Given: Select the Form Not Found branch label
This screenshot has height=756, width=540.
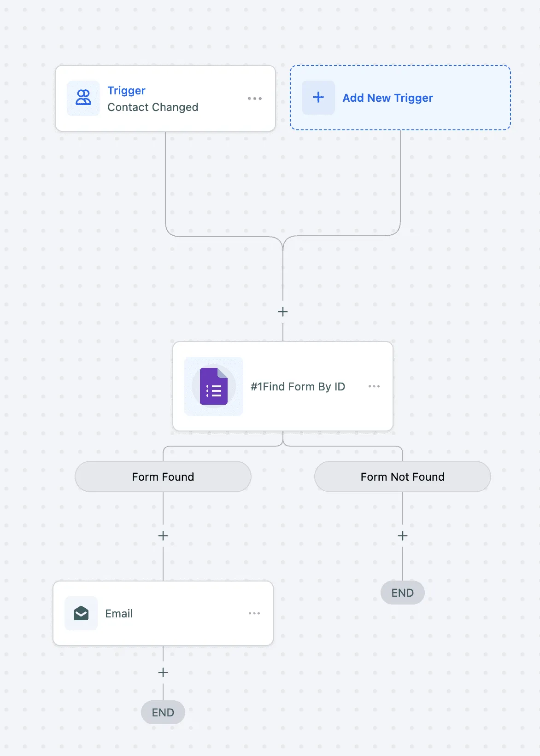Looking at the screenshot, I should pos(402,477).
